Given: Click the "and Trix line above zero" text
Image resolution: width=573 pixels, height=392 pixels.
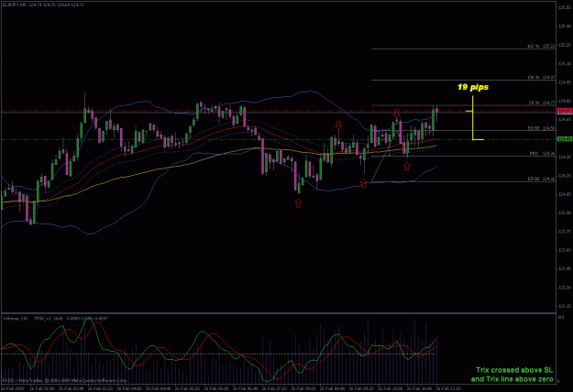Looking at the screenshot, I should [512, 379].
